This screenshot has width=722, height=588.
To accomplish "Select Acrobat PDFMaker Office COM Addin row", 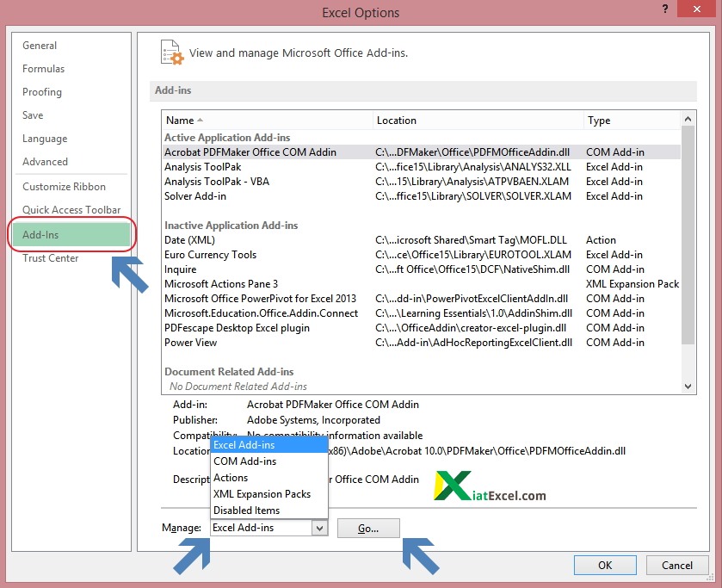I will pyautogui.click(x=422, y=152).
